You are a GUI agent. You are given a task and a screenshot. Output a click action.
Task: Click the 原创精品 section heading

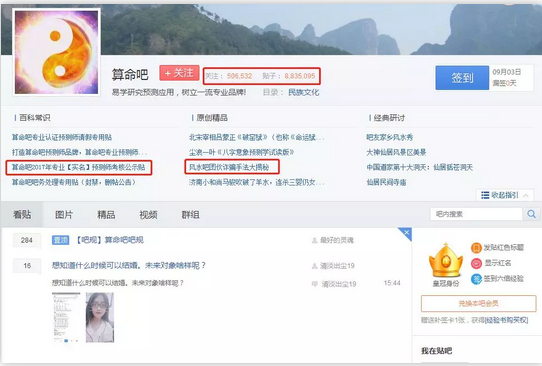click(x=212, y=118)
